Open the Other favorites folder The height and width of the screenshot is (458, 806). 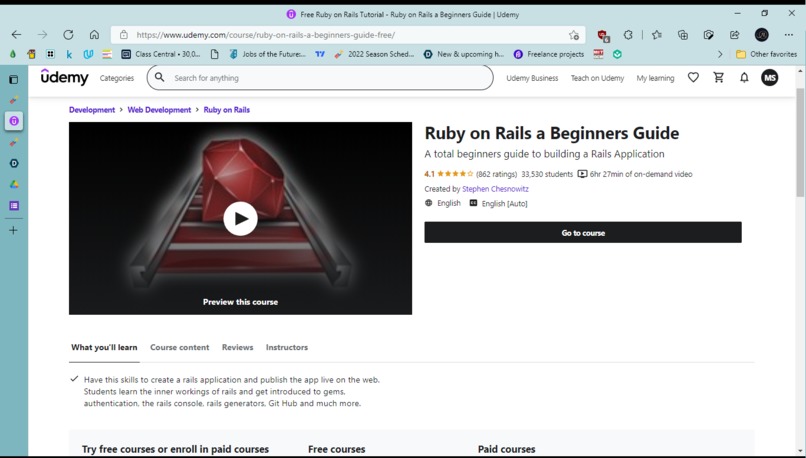pyautogui.click(x=766, y=54)
